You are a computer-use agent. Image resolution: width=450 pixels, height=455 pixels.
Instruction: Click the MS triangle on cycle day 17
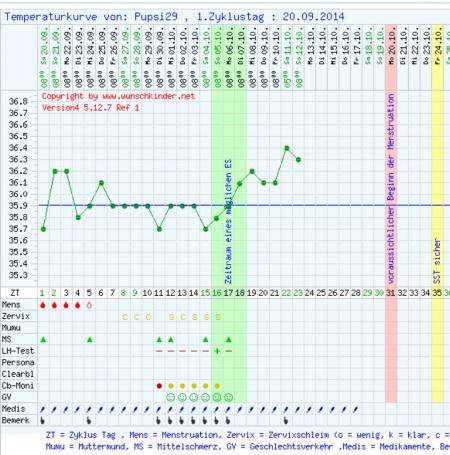(229, 339)
